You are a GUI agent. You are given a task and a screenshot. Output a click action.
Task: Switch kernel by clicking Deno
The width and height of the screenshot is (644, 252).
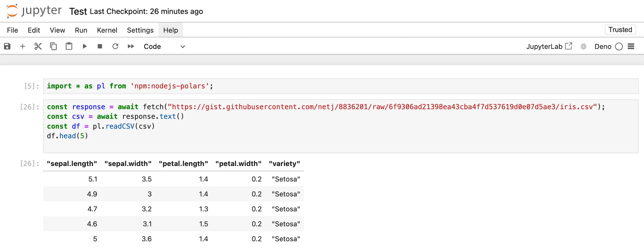coord(602,46)
